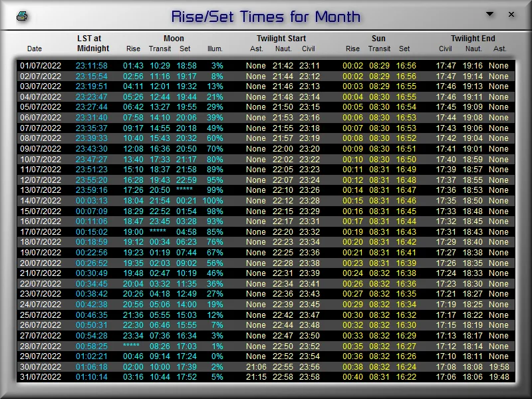
Task: Click LST value 00:03:13
Action: (x=91, y=201)
